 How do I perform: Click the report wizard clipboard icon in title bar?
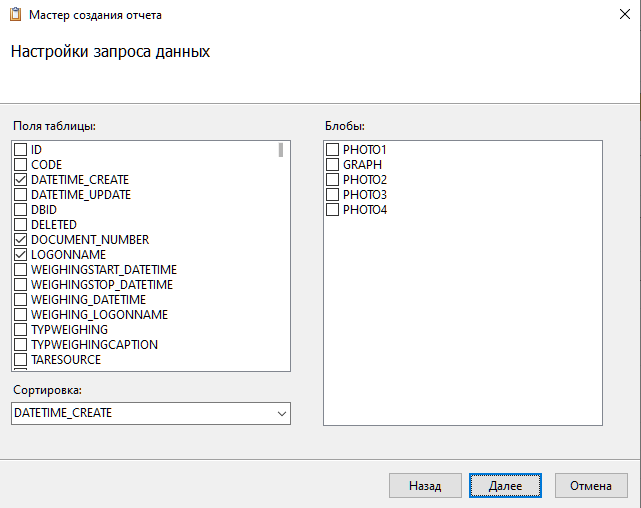pos(15,15)
